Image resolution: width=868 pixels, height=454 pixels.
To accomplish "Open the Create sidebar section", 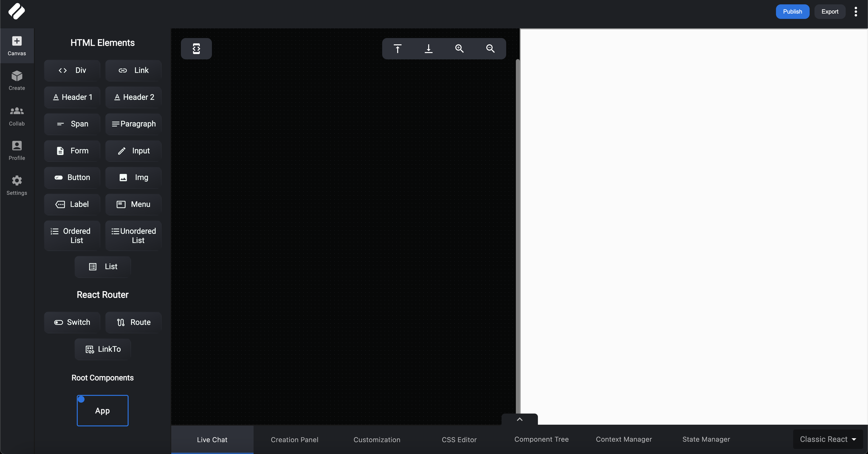I will 17,80.
